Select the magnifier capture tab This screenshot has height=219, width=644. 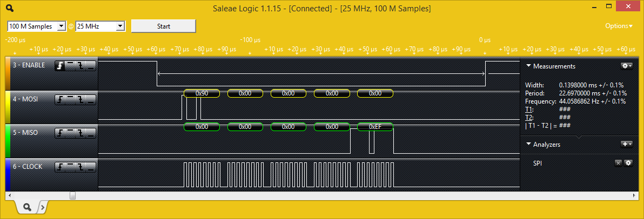click(x=27, y=208)
